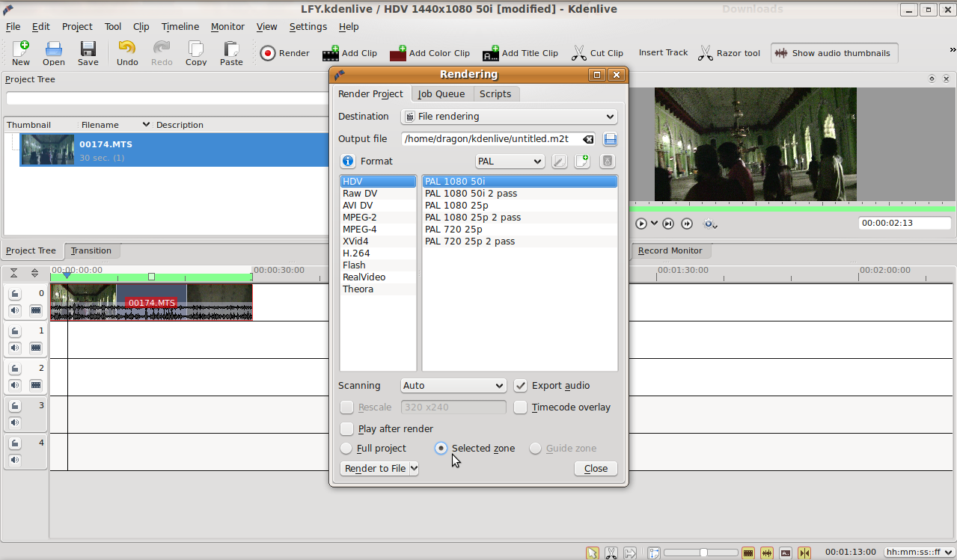The image size is (957, 560).
Task: Enable the Timecode overlay checkbox
Action: click(x=521, y=407)
